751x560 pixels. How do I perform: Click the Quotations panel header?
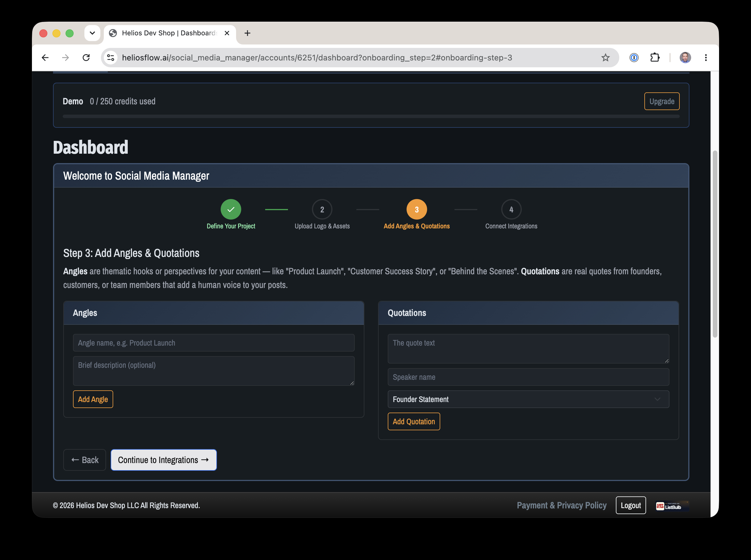(528, 313)
